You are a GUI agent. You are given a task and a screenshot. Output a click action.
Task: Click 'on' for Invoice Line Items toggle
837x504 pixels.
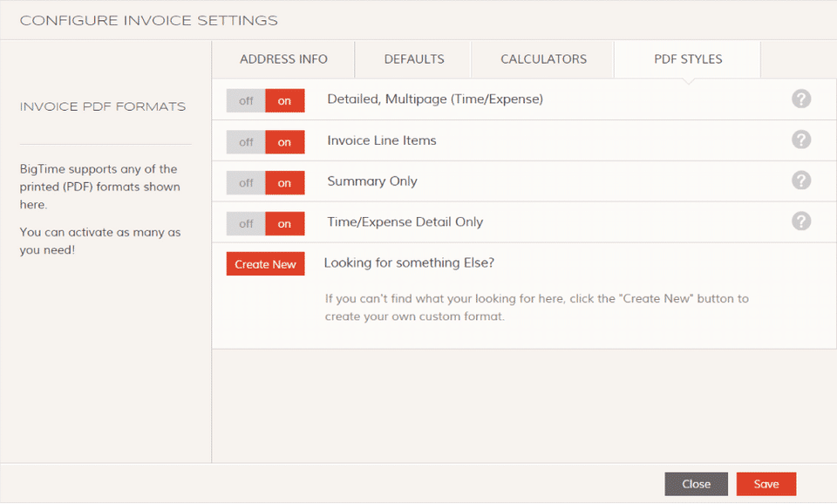pyautogui.click(x=284, y=142)
